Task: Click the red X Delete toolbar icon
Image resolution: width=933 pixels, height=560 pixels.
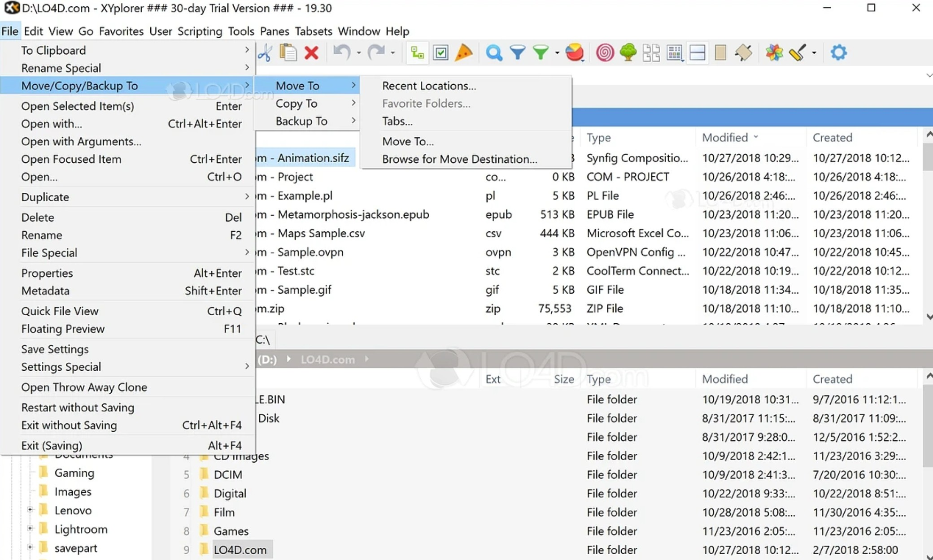Action: coord(311,53)
